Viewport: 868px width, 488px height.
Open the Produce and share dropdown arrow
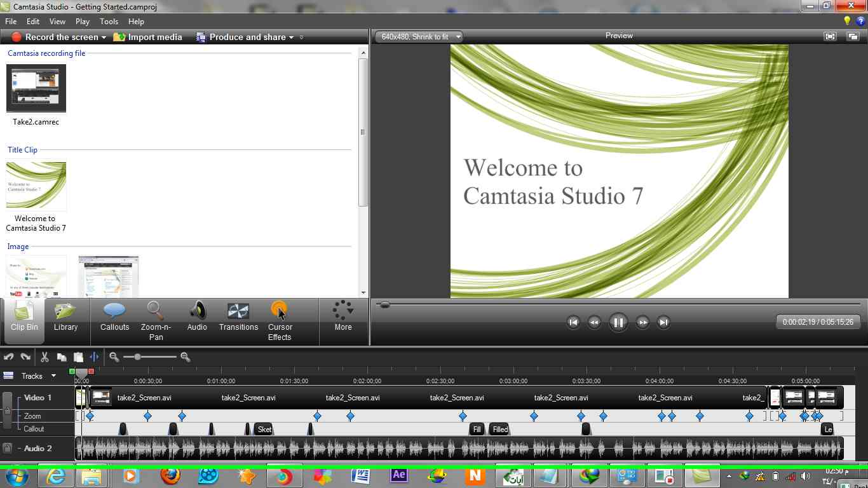[x=291, y=37]
